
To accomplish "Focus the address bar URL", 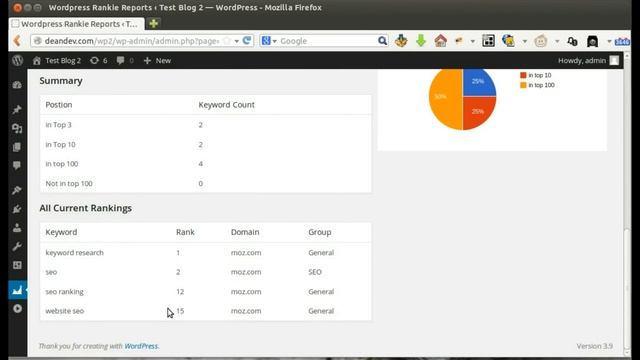I will coord(132,41).
